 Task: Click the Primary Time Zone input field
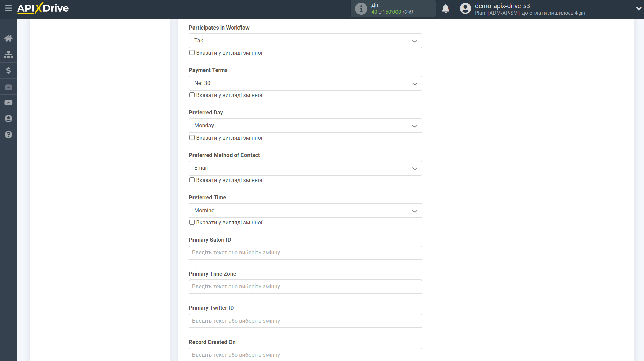click(305, 287)
